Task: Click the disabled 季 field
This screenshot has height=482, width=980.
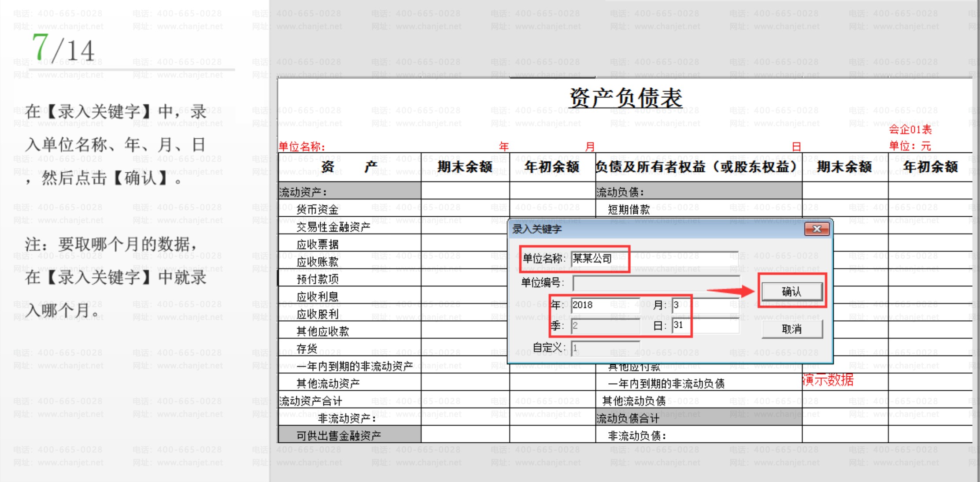Action: tap(605, 326)
